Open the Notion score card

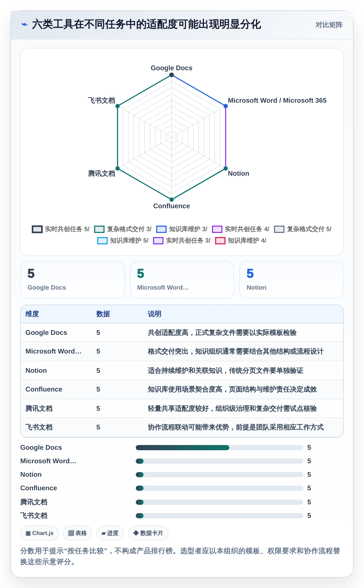[291, 280]
